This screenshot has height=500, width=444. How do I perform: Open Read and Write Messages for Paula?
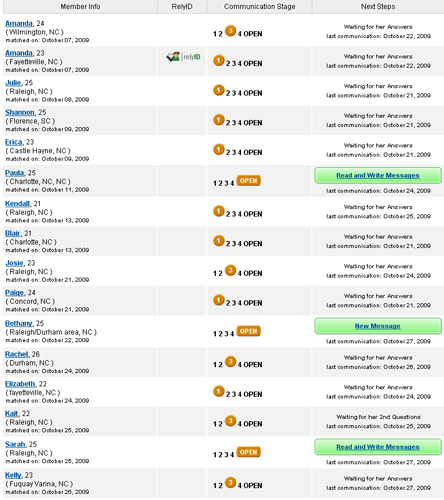[378, 175]
